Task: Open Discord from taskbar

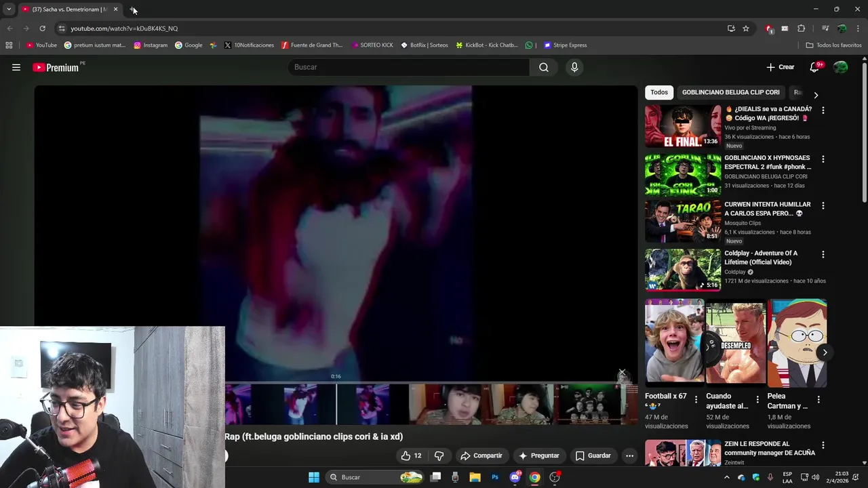Action: (x=515, y=477)
